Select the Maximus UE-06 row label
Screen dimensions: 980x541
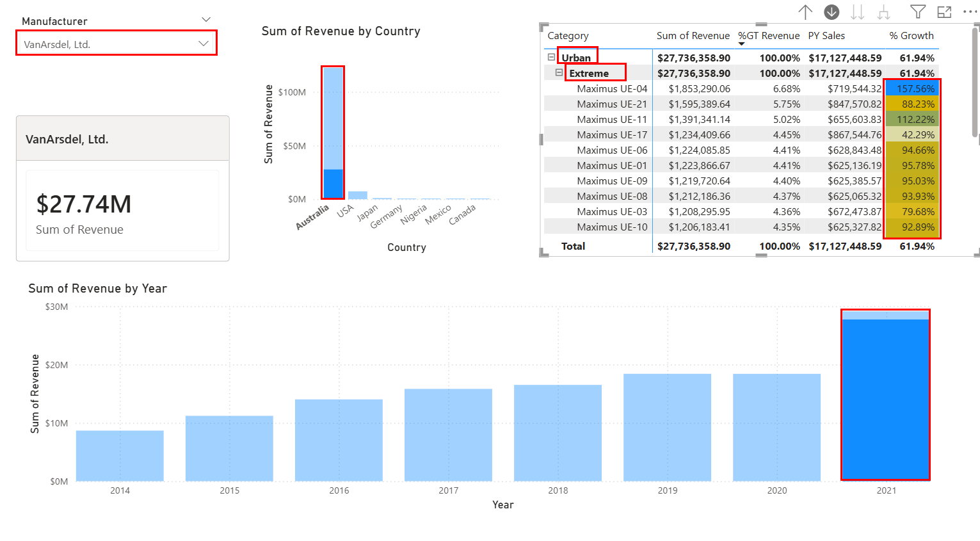612,150
